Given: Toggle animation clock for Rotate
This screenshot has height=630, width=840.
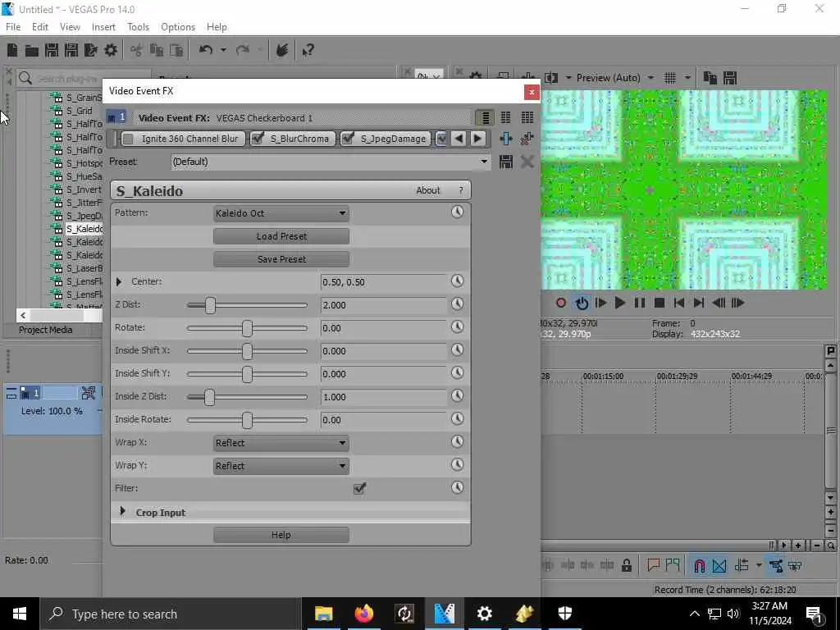Looking at the screenshot, I should point(457,327).
